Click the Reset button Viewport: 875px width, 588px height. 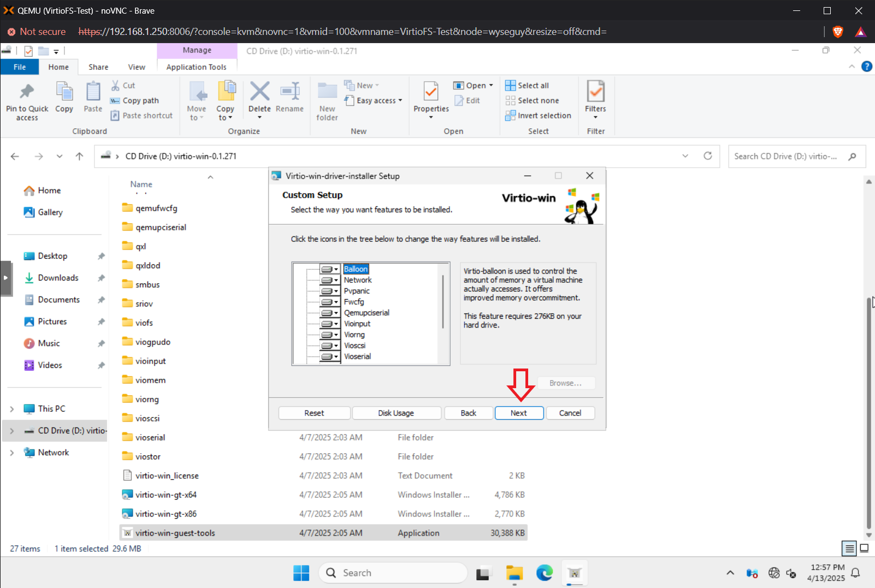314,413
